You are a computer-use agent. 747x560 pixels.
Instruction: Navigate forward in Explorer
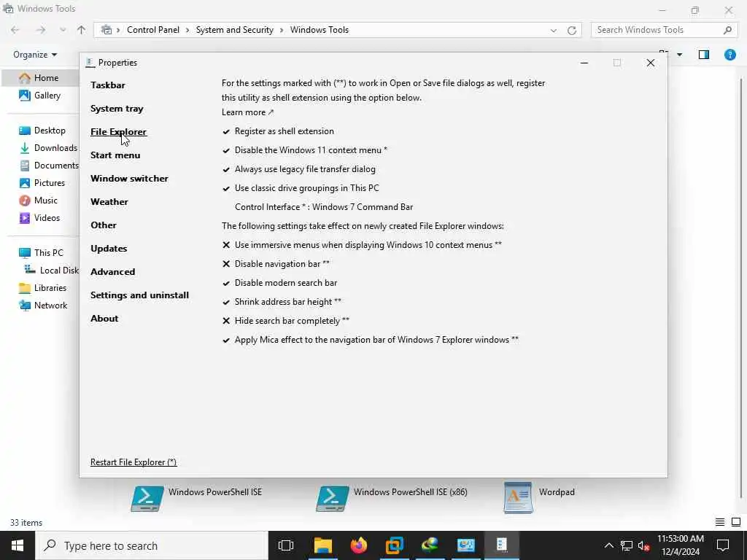pyautogui.click(x=41, y=30)
